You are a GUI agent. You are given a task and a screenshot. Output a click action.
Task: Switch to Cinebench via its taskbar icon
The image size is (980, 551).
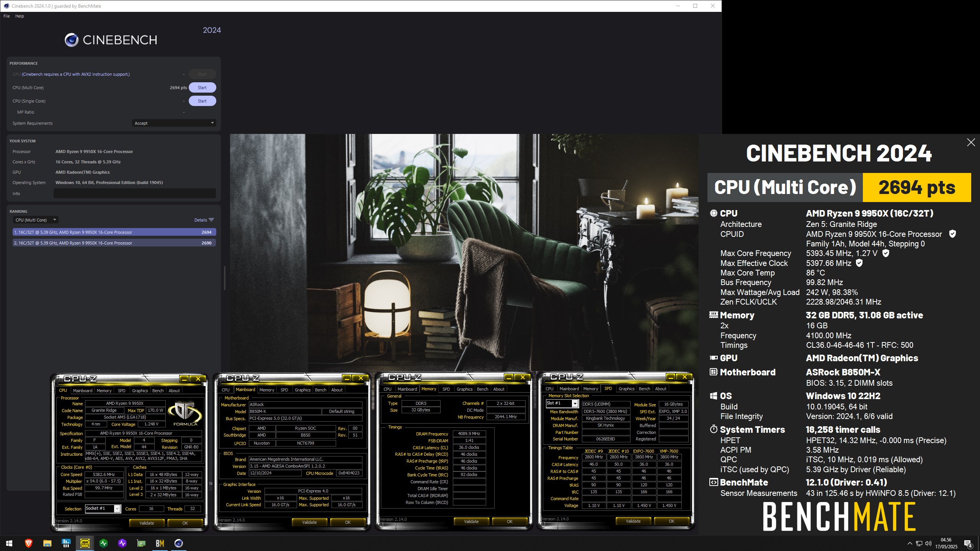tap(179, 543)
